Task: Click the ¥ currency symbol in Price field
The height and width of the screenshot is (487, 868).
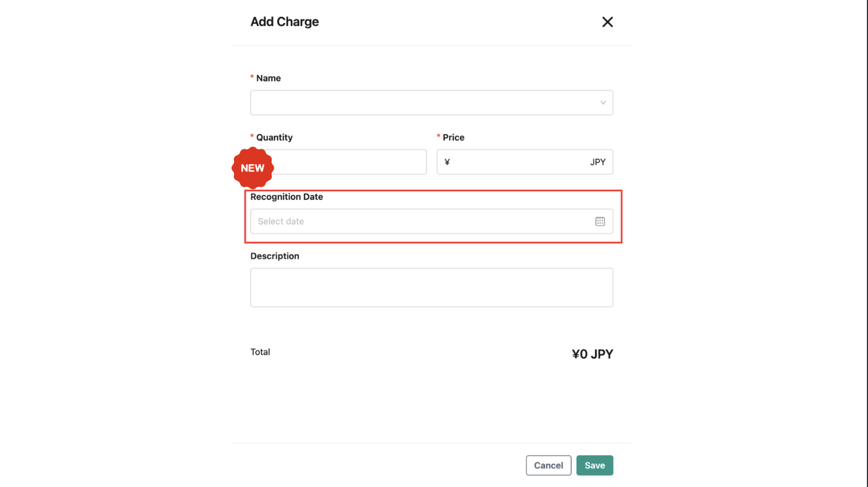Action: tap(447, 161)
